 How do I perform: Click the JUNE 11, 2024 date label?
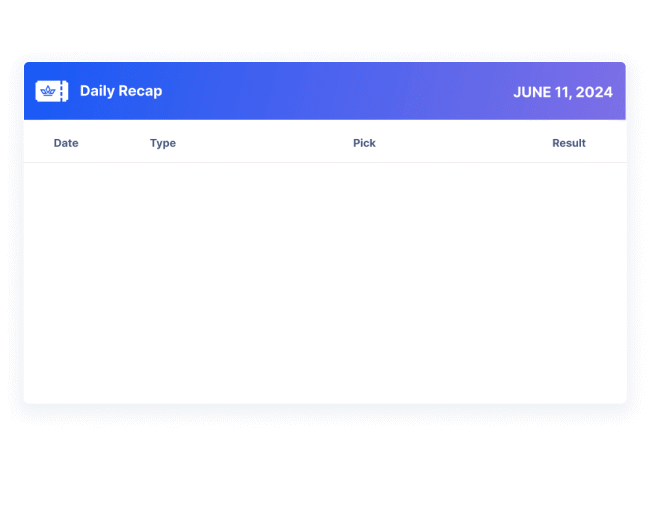(x=563, y=92)
